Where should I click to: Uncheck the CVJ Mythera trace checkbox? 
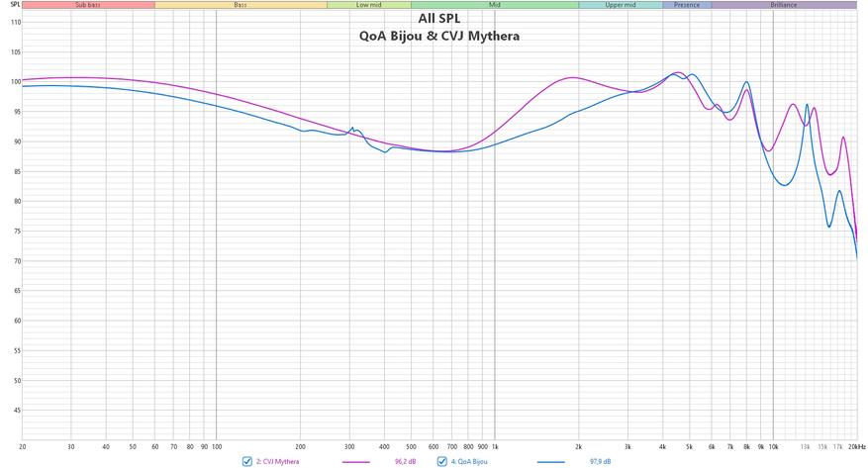tap(246, 461)
